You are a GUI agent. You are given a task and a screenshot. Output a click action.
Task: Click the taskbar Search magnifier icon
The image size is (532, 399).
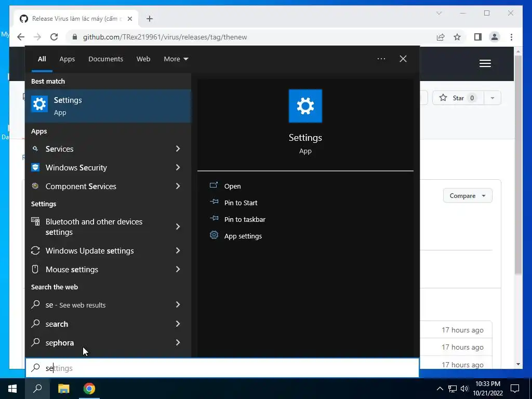tap(37, 389)
